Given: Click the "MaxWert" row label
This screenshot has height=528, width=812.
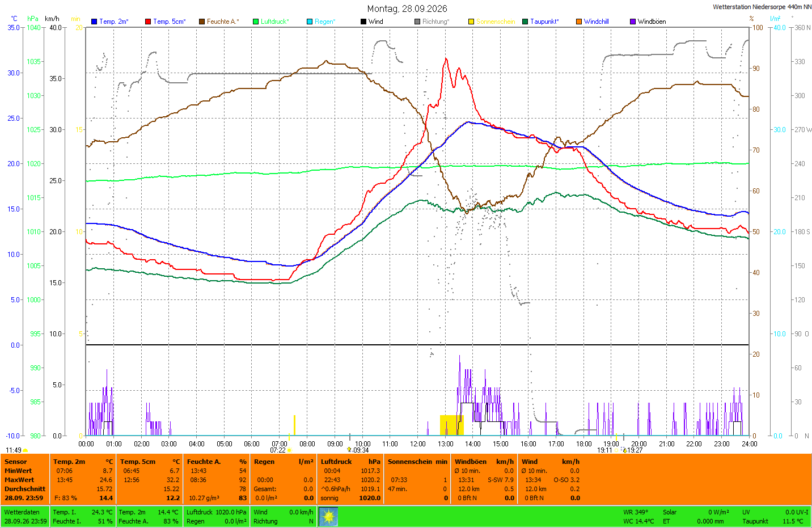Looking at the screenshot, I should tap(19, 480).
